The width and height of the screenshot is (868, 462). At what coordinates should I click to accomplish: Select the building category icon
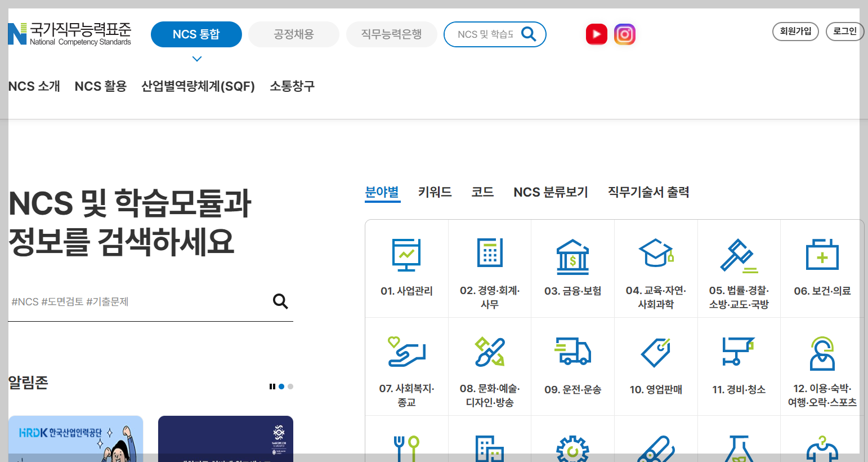(490, 448)
